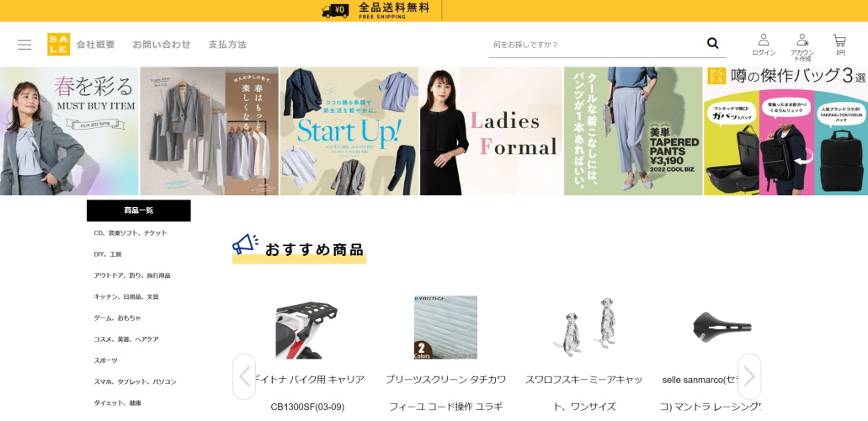Screen dimensions: 868x421
Task: Open the hamburger menu icon
Action: pyautogui.click(x=24, y=45)
